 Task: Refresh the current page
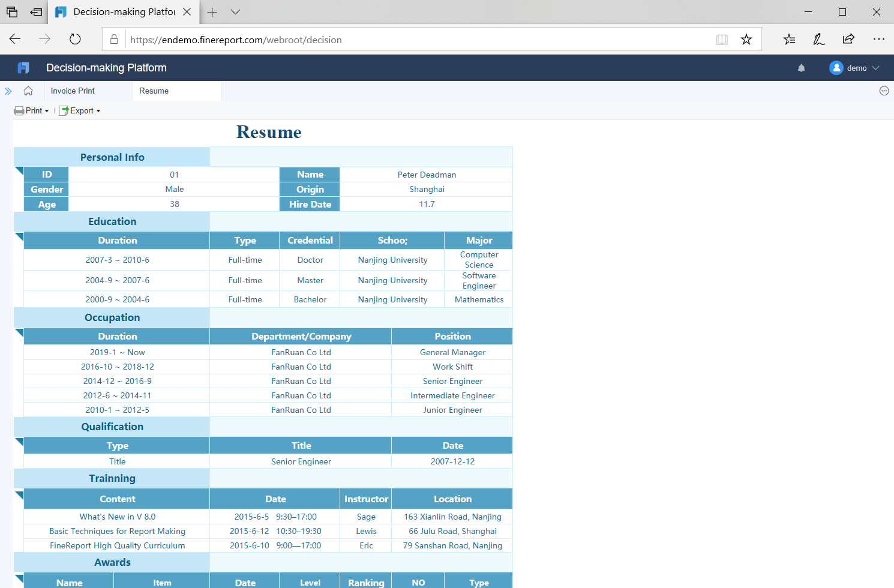tap(75, 39)
